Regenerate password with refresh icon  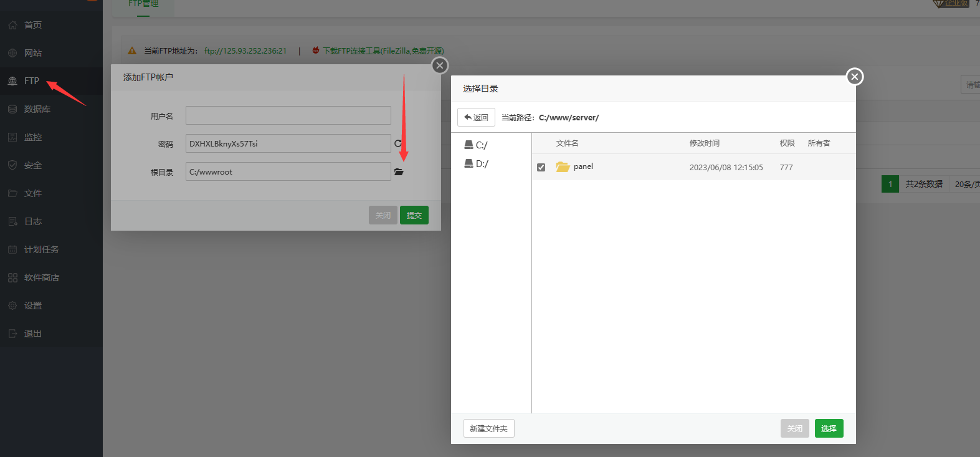coord(398,143)
